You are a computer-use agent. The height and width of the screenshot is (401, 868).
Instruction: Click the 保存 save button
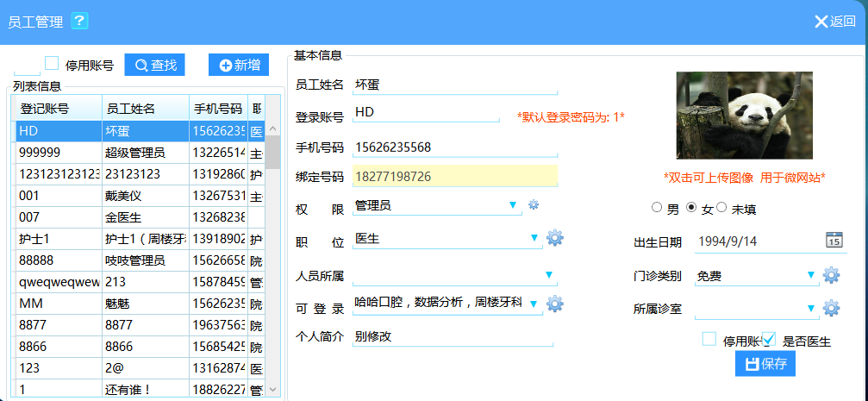tap(765, 364)
